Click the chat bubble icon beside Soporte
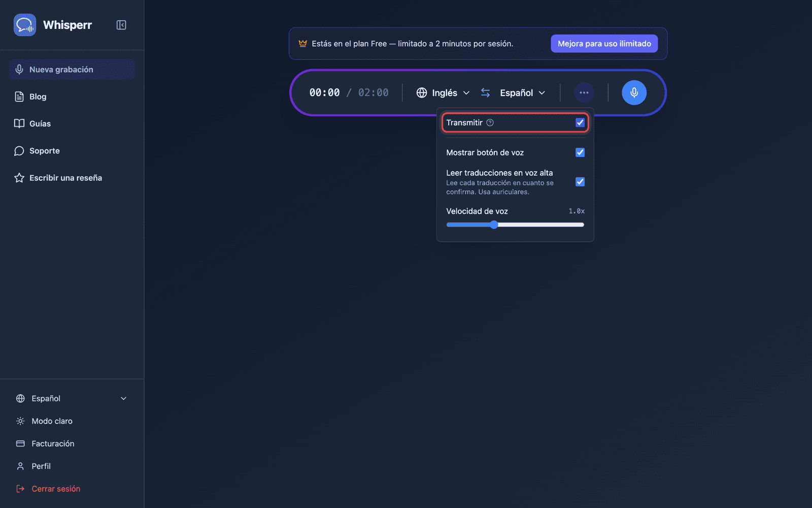 pos(19,151)
